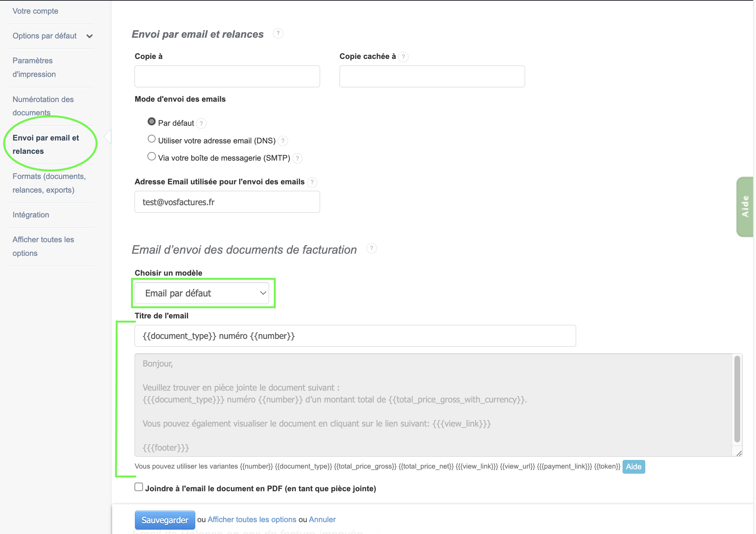The width and height of the screenshot is (756, 534).
Task: Click the Annuler link
Action: 322,519
